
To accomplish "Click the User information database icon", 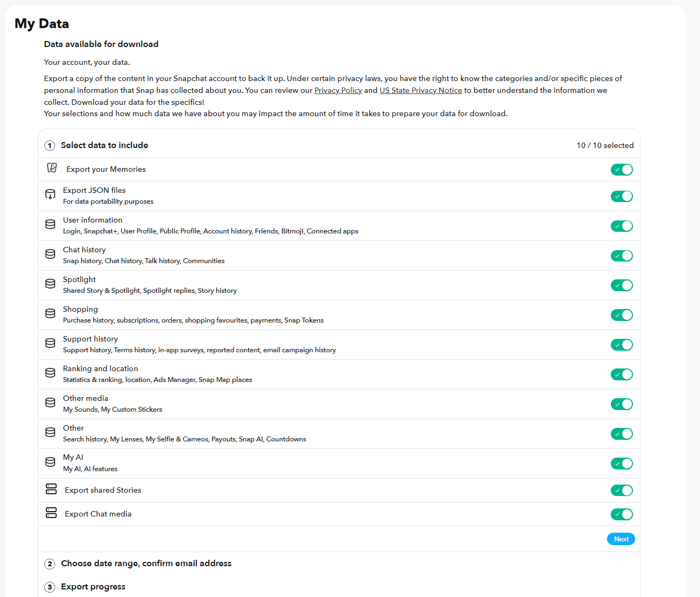I will pyautogui.click(x=50, y=224).
